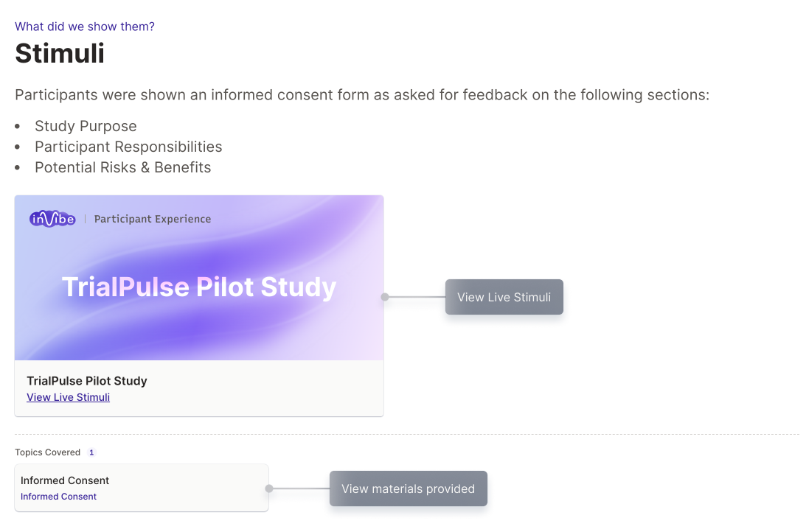Click the Topics Covered label
The image size is (806, 532).
[x=47, y=452]
